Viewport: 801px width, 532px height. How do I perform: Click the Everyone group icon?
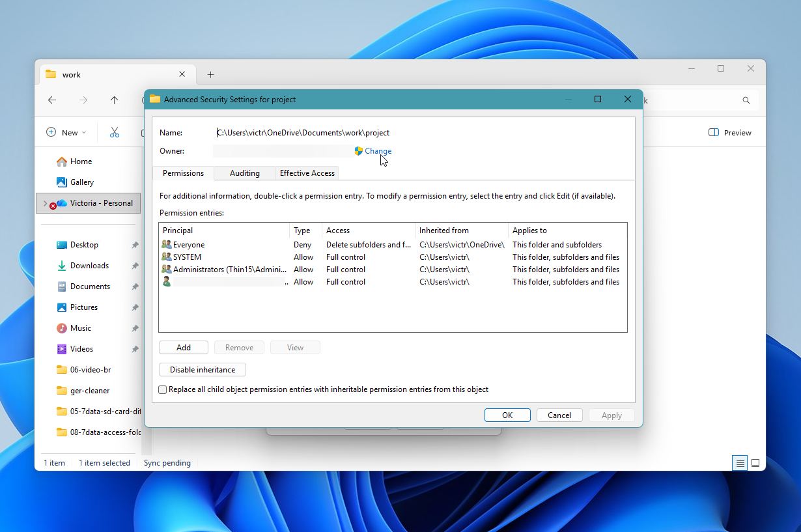click(x=167, y=245)
